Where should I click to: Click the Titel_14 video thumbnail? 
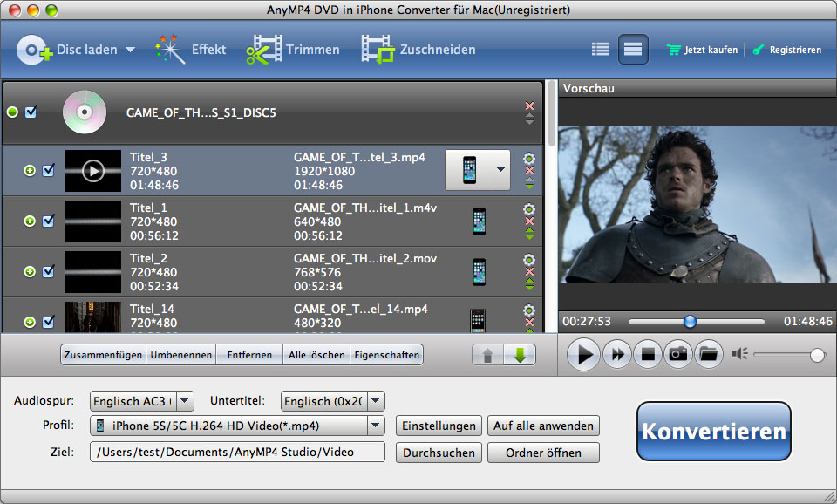pyautogui.click(x=93, y=317)
